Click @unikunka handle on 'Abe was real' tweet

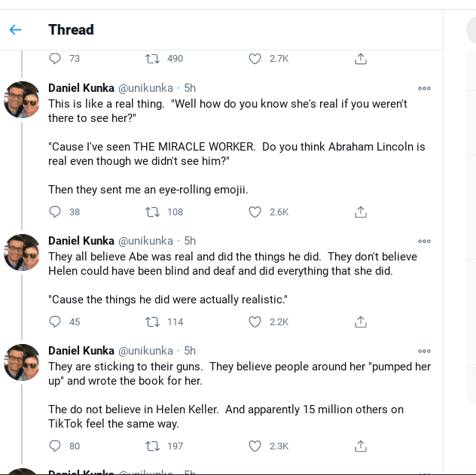[x=145, y=241]
